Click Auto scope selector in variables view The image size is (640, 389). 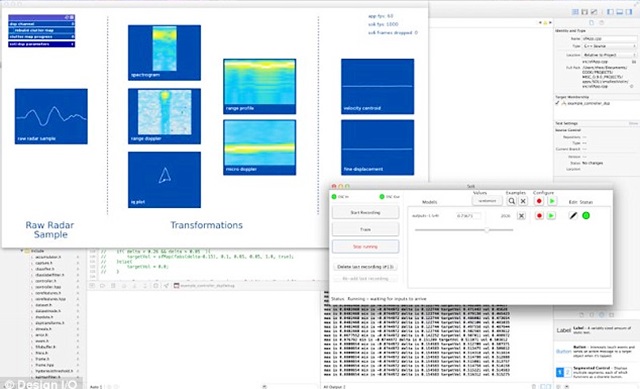[x=96, y=386]
